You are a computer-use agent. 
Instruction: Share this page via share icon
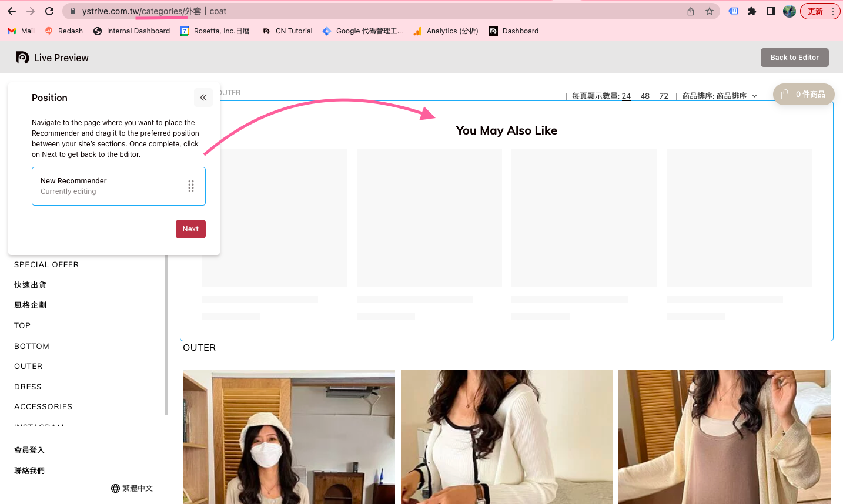pos(691,11)
